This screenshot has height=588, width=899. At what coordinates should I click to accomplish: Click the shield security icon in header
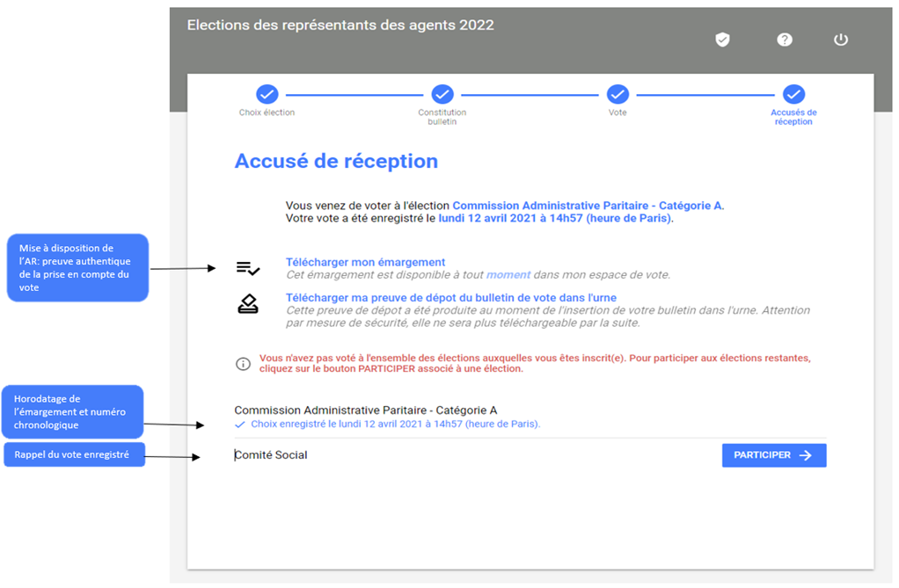pyautogui.click(x=722, y=40)
